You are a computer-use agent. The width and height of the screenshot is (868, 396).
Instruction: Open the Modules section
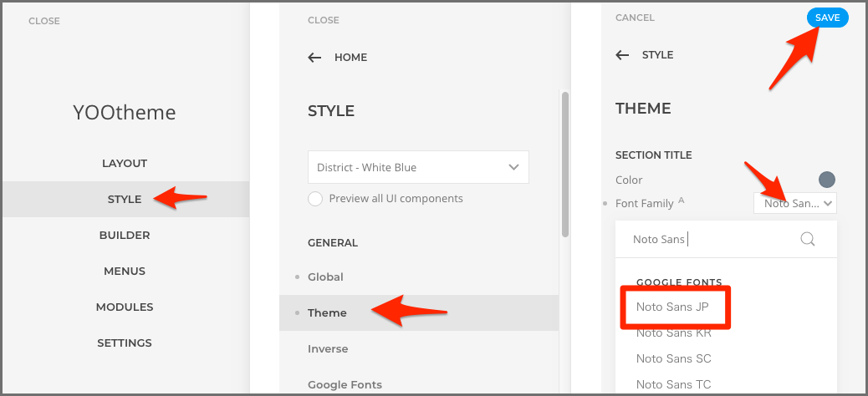click(x=125, y=307)
